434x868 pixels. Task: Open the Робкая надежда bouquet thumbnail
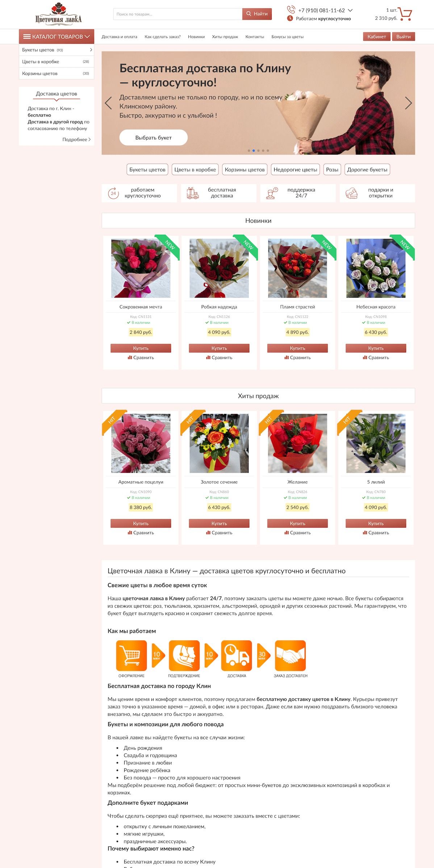tap(219, 268)
